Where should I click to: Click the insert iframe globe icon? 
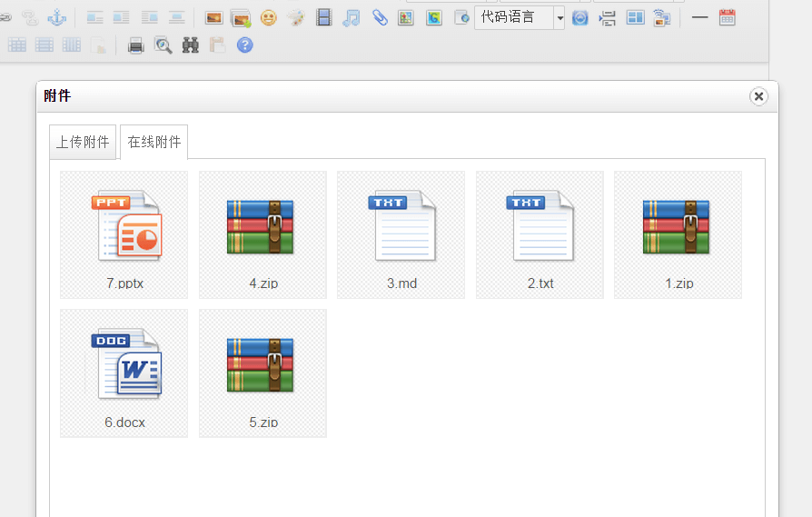(461, 18)
